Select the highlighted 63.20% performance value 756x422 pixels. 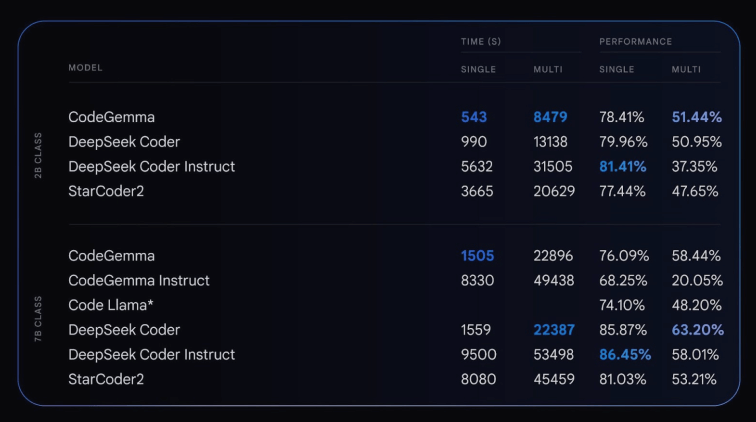[x=696, y=330]
